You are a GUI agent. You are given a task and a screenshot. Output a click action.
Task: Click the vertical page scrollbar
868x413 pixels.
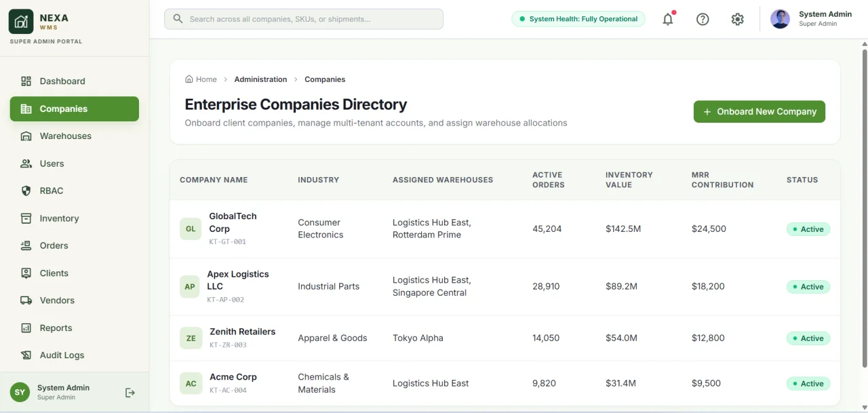864,208
